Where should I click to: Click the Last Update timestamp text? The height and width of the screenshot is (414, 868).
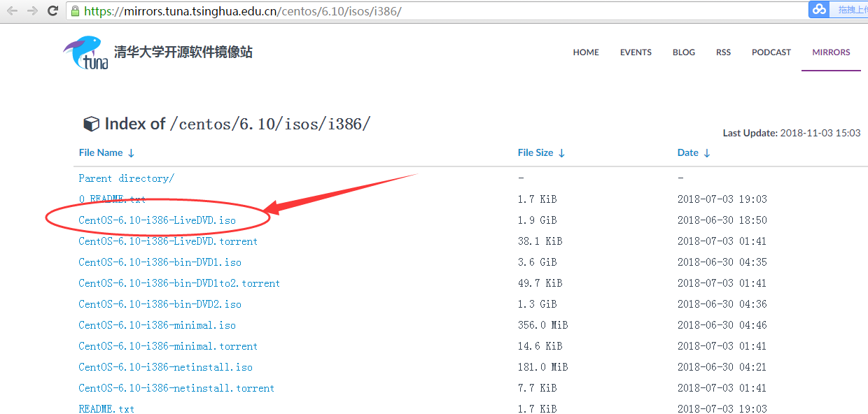click(792, 133)
